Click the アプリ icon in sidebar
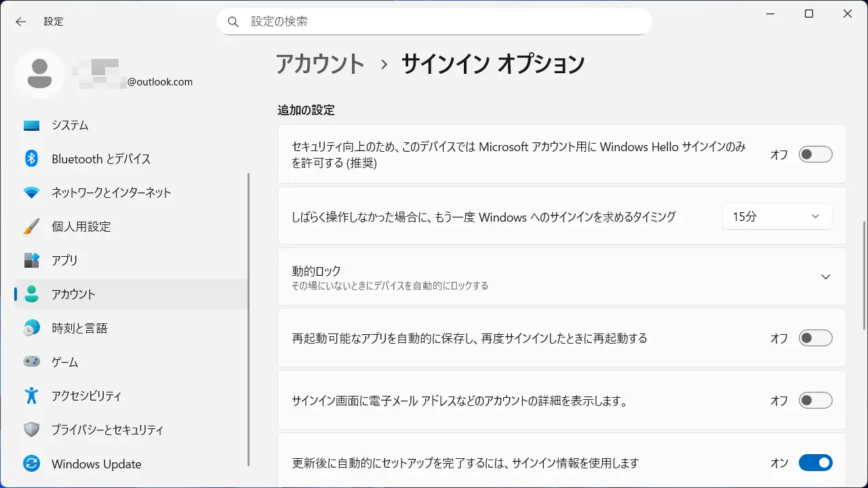Screen dimensions: 868x488 tap(31, 260)
